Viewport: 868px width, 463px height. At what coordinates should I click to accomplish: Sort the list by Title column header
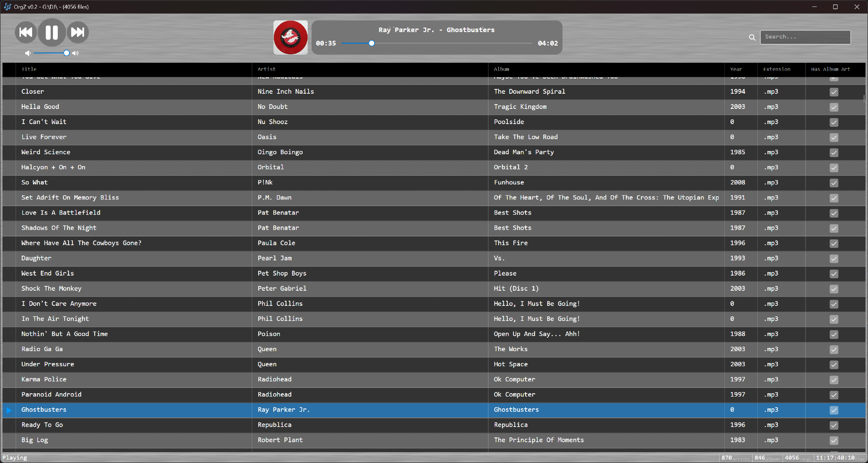(x=29, y=69)
